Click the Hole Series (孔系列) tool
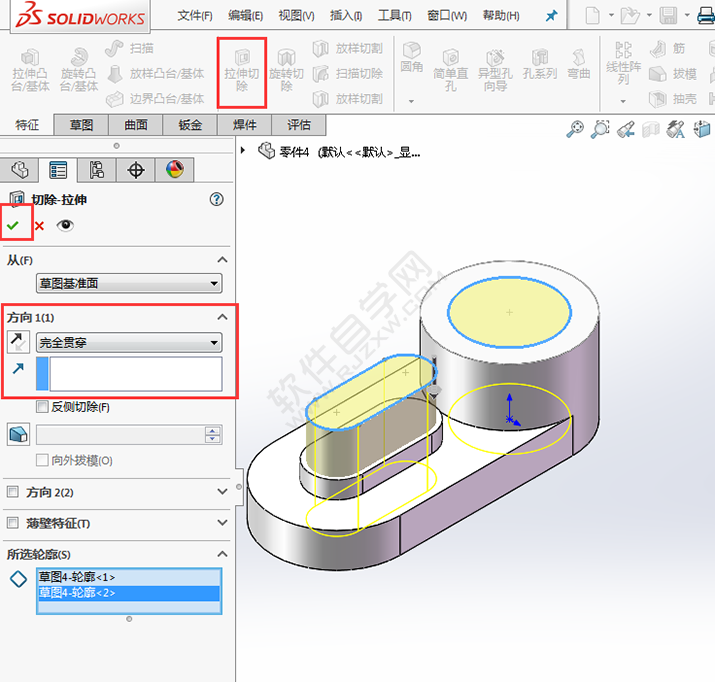 click(540, 65)
